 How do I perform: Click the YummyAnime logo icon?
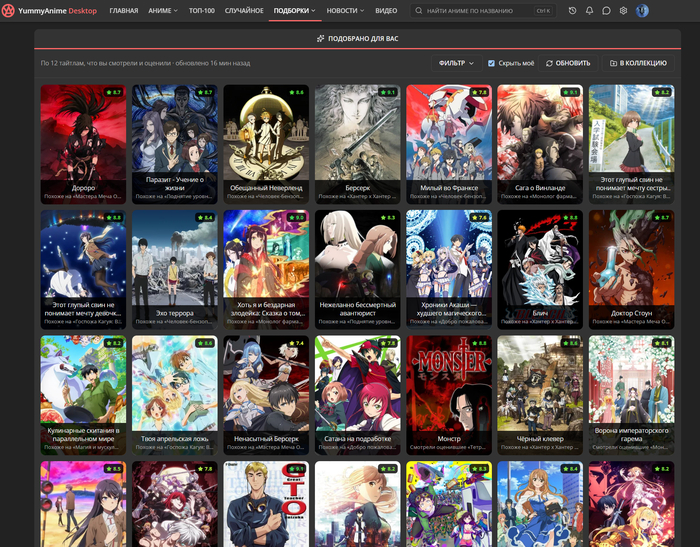8,11
